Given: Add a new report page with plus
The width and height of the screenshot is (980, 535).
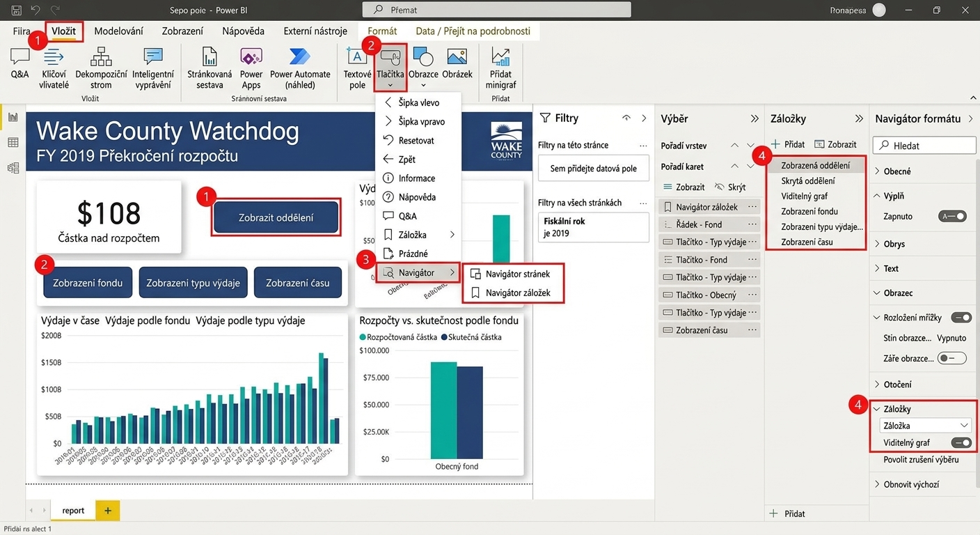Looking at the screenshot, I should pyautogui.click(x=107, y=511).
